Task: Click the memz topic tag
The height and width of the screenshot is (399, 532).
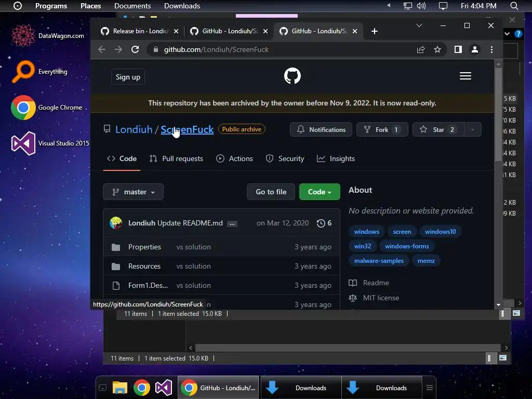Action: (x=426, y=261)
